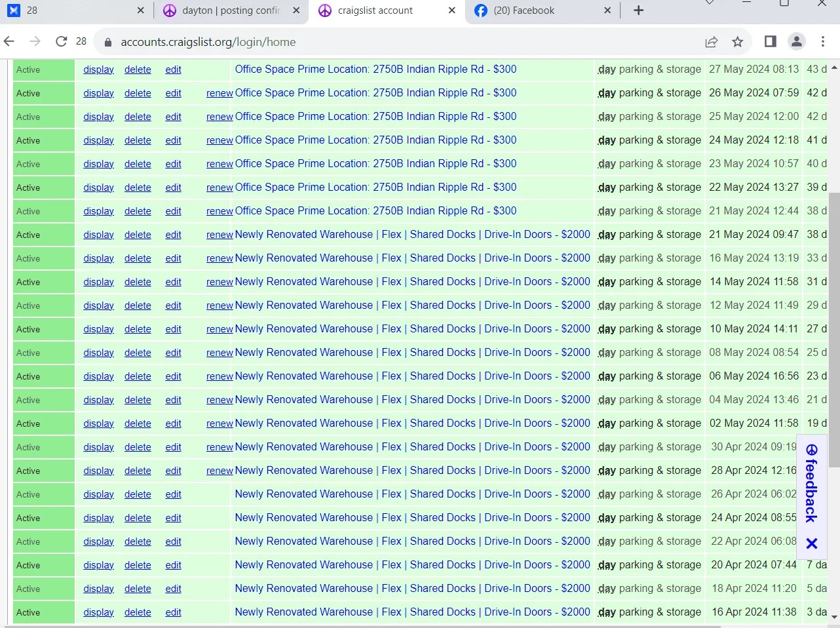
Task: Select the craigslist account tab
Action: [387, 10]
